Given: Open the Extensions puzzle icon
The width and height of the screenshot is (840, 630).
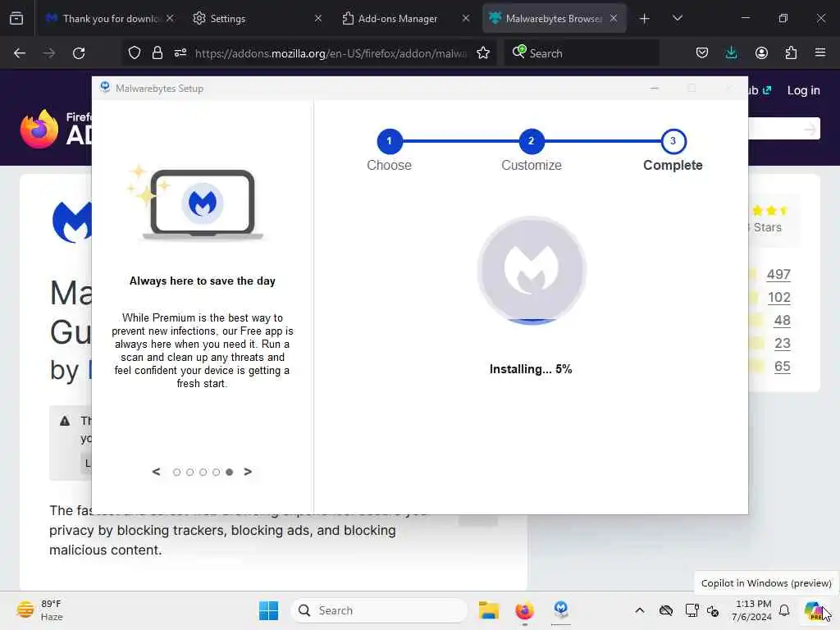Looking at the screenshot, I should tap(791, 53).
